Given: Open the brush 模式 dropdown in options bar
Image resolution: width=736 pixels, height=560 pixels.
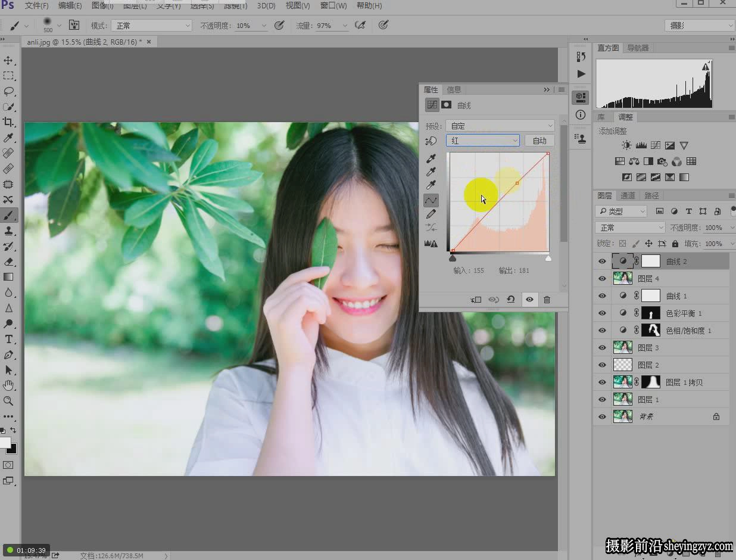Looking at the screenshot, I should [152, 26].
